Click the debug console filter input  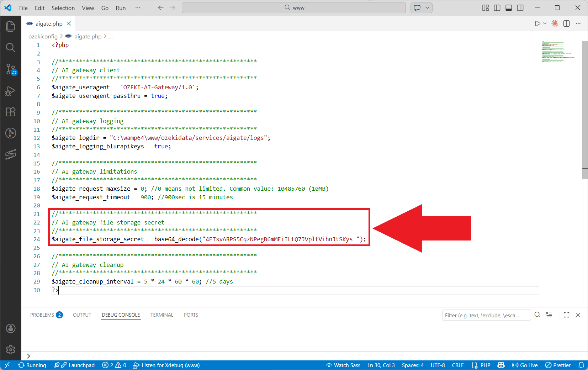point(486,315)
